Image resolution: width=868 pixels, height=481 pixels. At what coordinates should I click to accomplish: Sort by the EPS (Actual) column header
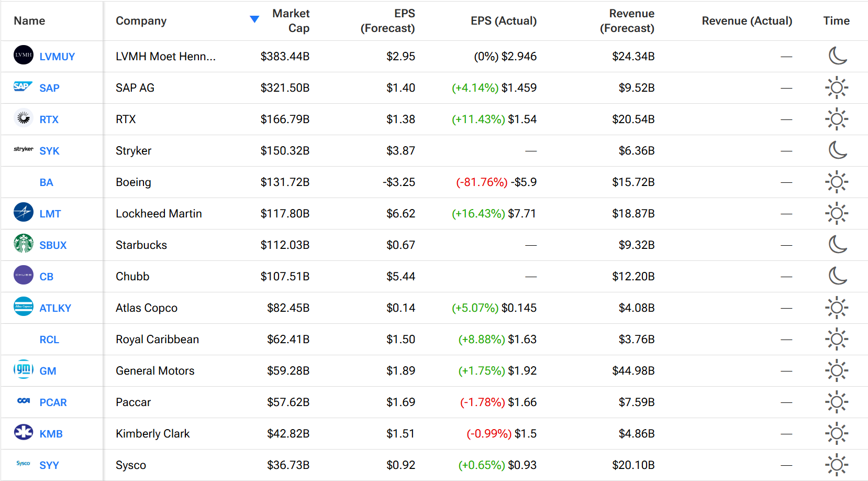[504, 21]
